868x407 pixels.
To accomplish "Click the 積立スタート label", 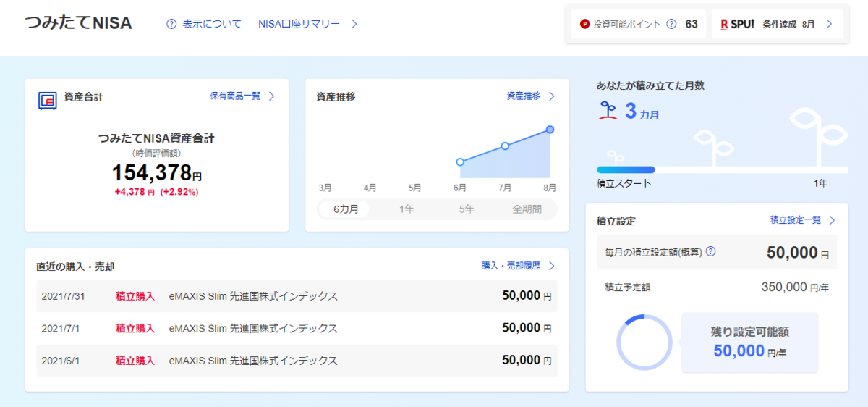I will pyautogui.click(x=624, y=183).
